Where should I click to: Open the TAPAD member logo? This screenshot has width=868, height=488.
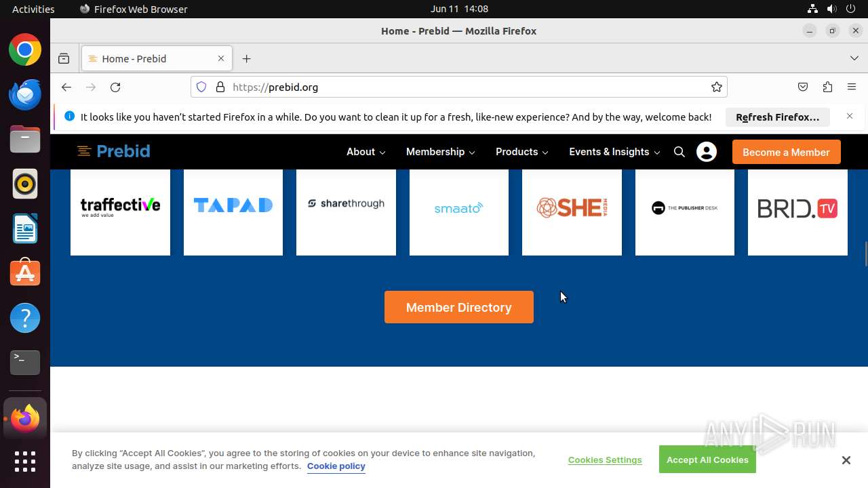[233, 207]
